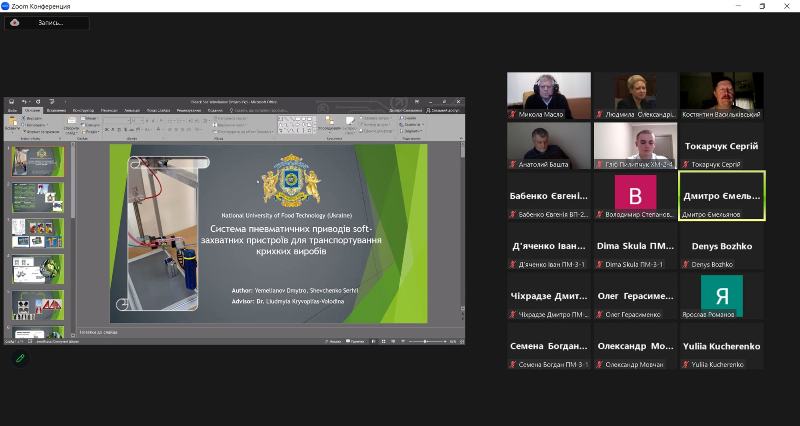Start Slide Show from status bar icon

pos(403,341)
